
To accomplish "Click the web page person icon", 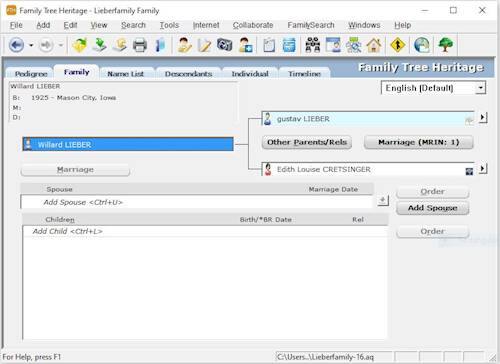I will pyautogui.click(x=333, y=45).
